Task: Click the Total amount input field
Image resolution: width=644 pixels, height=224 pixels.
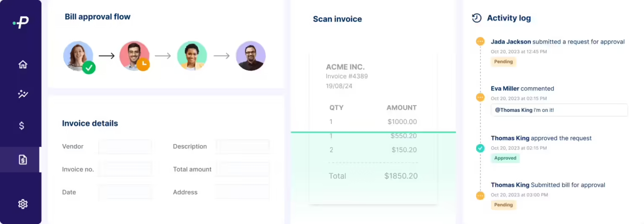Action: [x=242, y=169]
